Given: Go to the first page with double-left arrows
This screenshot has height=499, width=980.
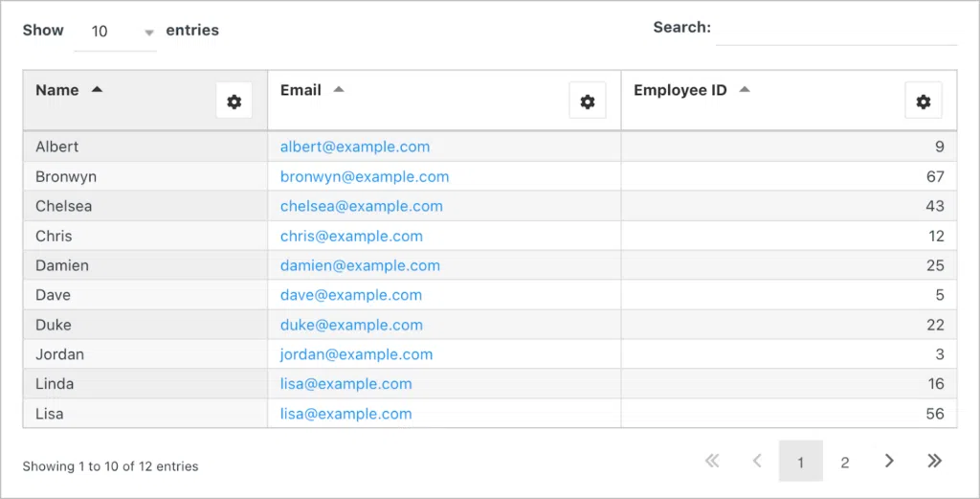Looking at the screenshot, I should click(x=712, y=462).
